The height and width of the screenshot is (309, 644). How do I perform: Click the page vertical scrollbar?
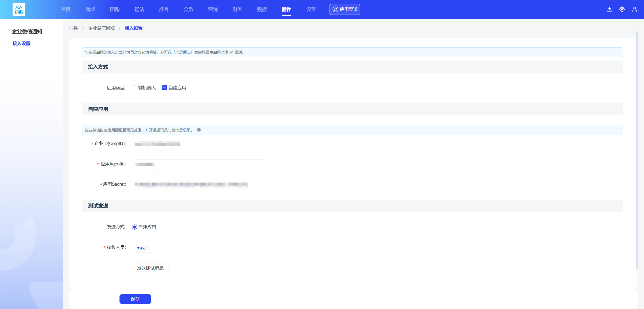[x=637, y=150]
